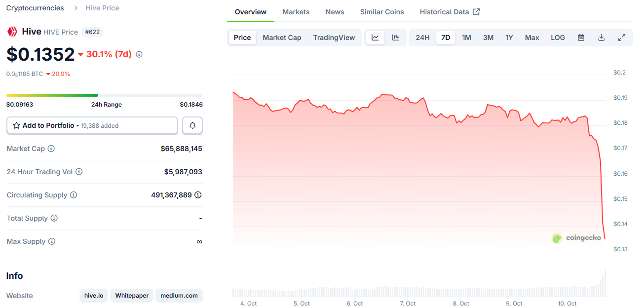Add Hive to Portfolio
Viewport: 644px width, 307px height.
click(92, 126)
